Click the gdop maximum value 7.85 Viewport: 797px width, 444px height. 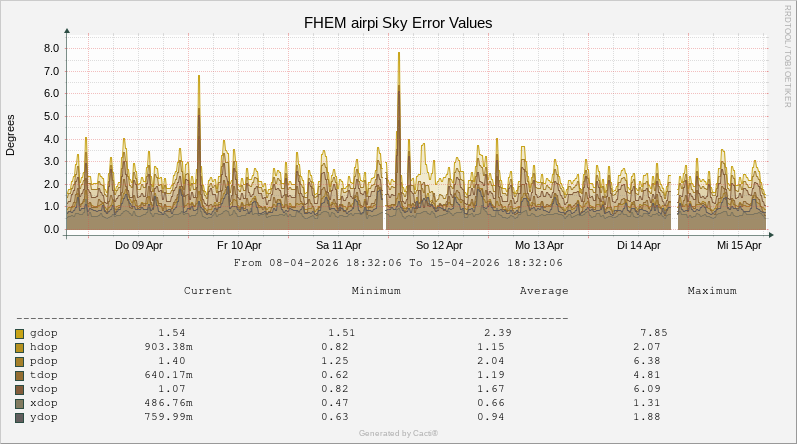(x=653, y=333)
